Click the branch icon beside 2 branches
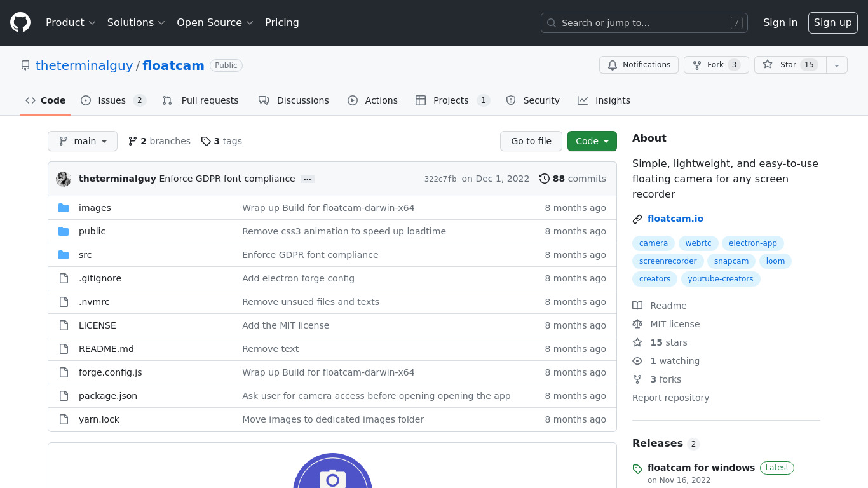Image resolution: width=868 pixels, height=488 pixels. coord(133,141)
